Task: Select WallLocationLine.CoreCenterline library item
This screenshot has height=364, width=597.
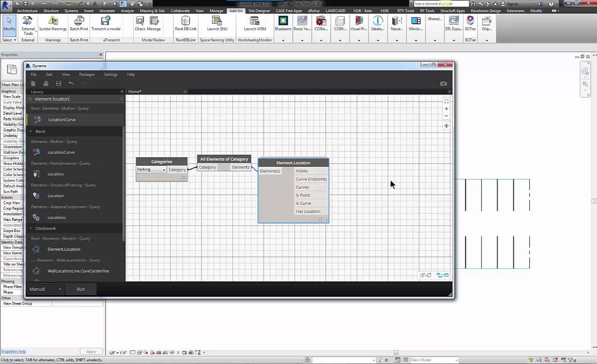Action: pyautogui.click(x=78, y=271)
